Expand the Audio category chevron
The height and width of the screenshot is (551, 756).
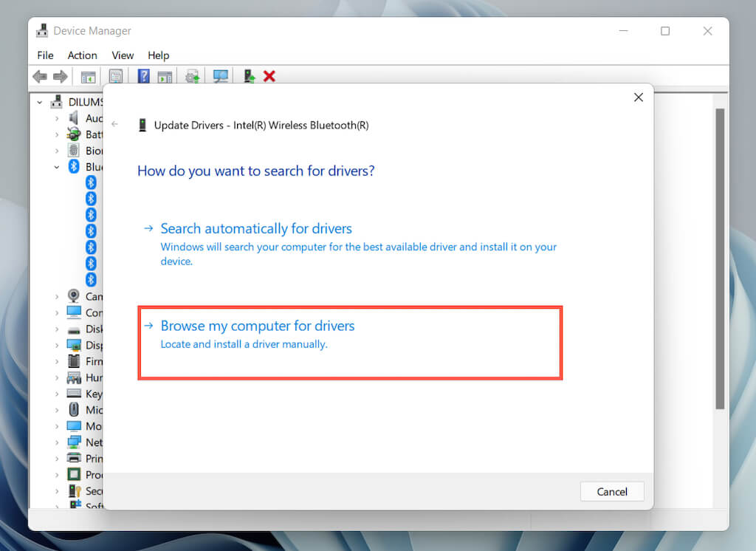point(56,118)
